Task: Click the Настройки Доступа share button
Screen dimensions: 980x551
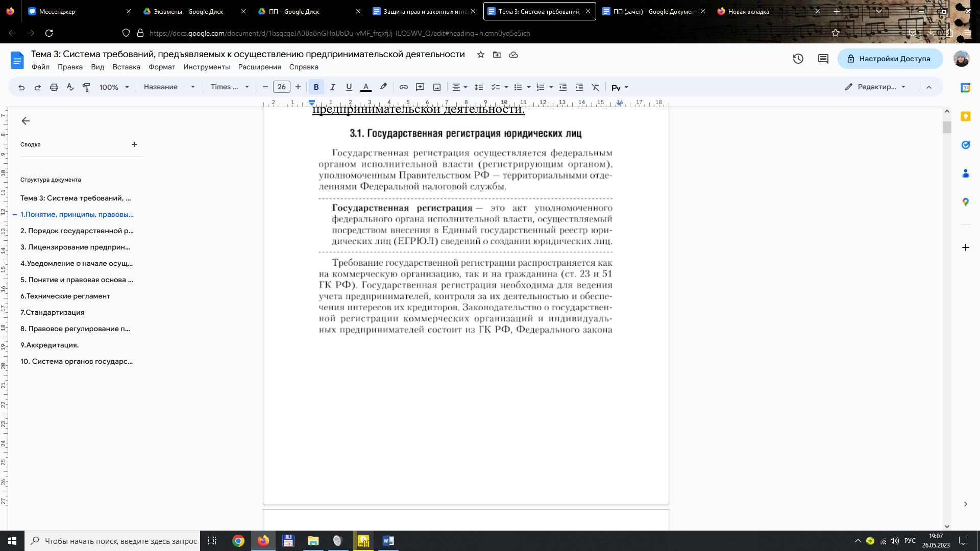Action: (890, 59)
